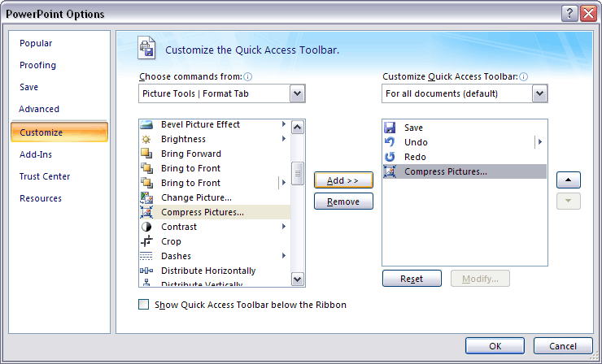This screenshot has width=602, height=364.
Task: Open the Proofing options category
Action: [x=37, y=65]
